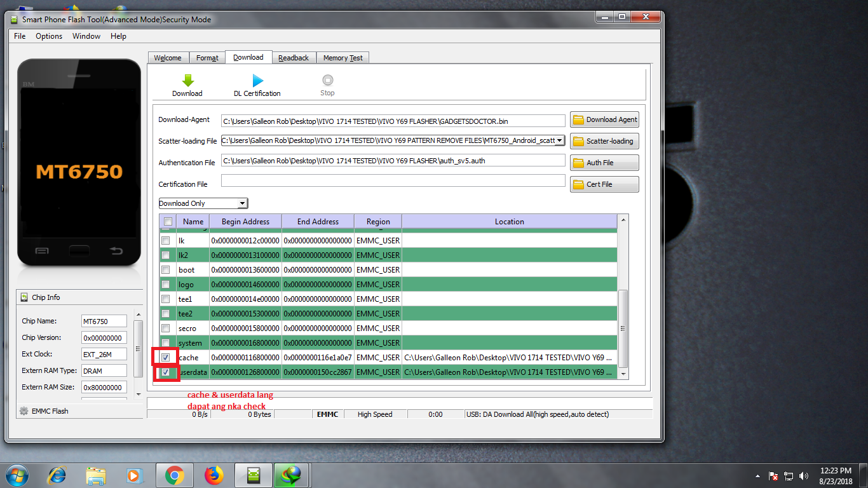The height and width of the screenshot is (488, 868).
Task: Click the Begin Address column header
Action: pyautogui.click(x=245, y=222)
